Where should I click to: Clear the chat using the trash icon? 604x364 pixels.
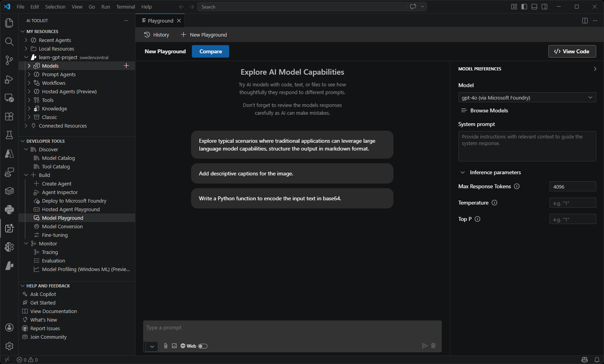point(433,346)
